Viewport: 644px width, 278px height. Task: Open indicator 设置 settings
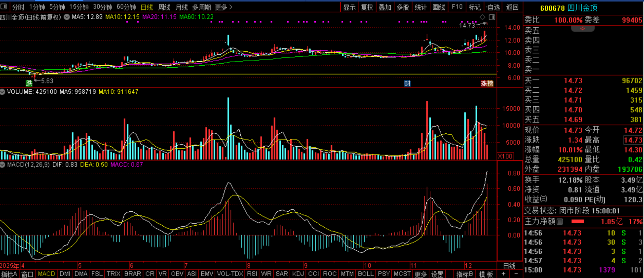click(x=437, y=274)
